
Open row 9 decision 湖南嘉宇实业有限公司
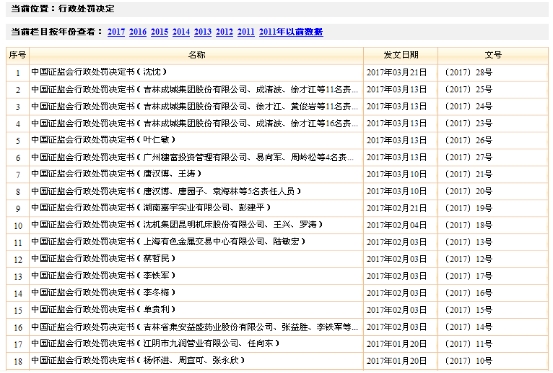[x=151, y=208]
